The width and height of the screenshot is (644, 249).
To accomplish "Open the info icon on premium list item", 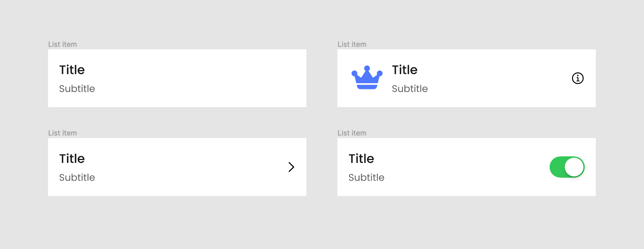I will [x=577, y=78].
